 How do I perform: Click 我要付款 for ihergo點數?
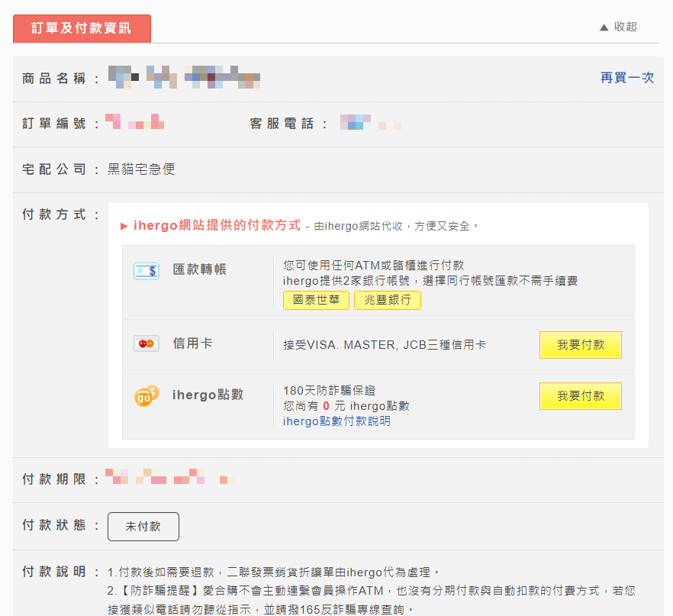[580, 396]
